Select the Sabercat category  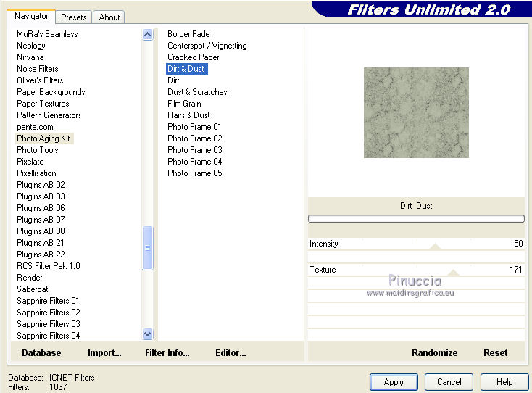coord(32,289)
